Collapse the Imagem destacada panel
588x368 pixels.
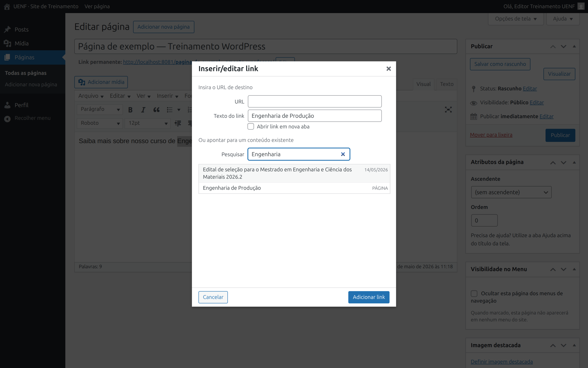pyautogui.click(x=574, y=346)
